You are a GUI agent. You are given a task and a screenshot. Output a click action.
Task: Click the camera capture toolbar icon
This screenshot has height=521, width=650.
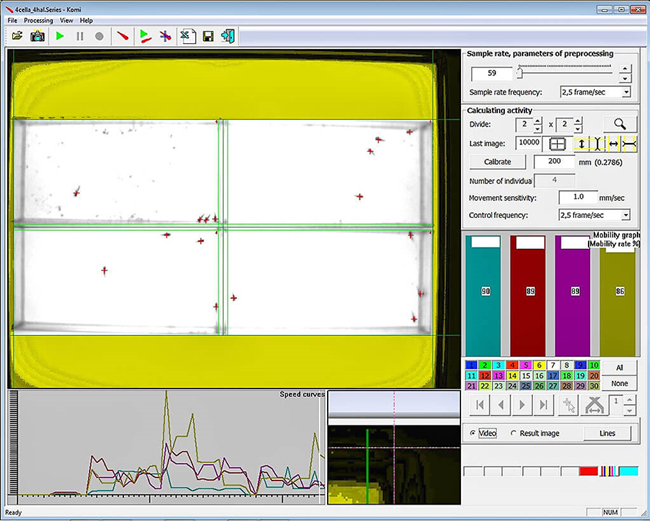37,36
